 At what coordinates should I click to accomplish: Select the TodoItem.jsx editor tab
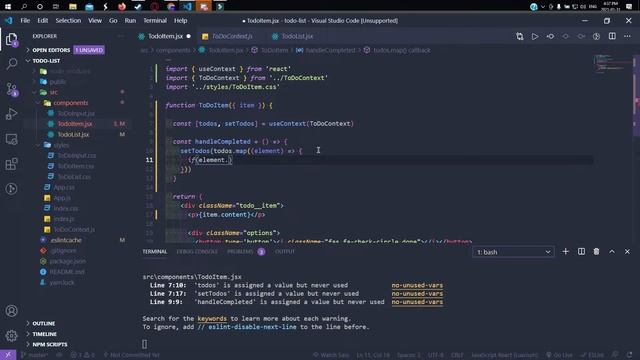[164, 36]
